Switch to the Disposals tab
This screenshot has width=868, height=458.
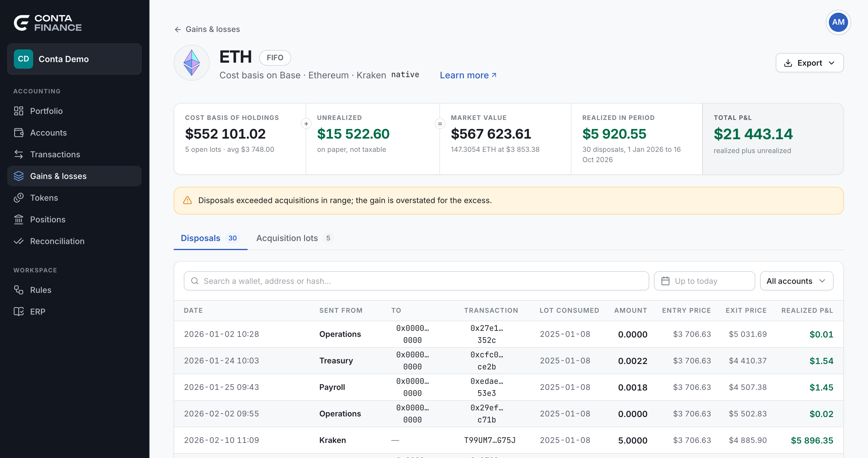(x=210, y=238)
